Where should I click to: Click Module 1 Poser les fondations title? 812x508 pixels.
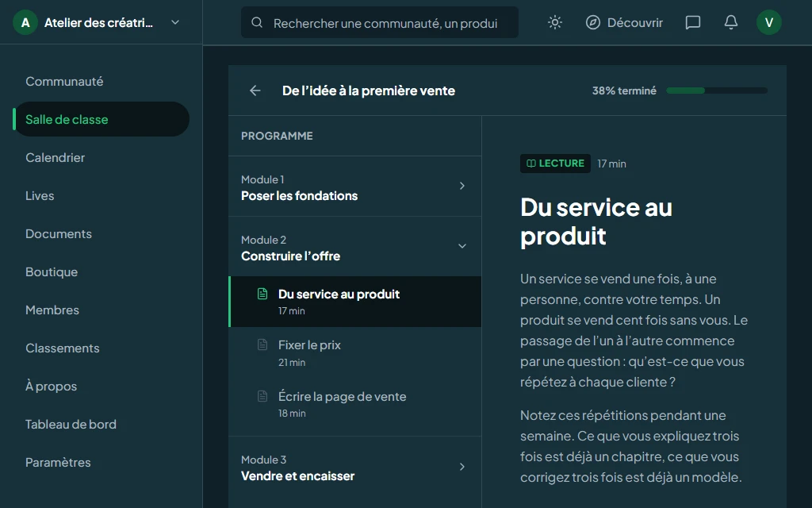coord(299,196)
